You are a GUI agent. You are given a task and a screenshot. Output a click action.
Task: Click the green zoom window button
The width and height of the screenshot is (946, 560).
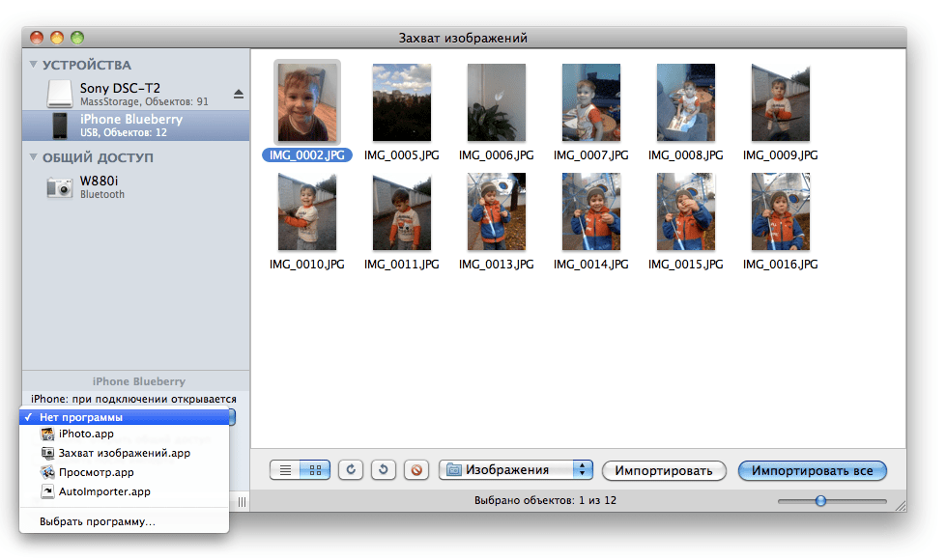point(77,38)
